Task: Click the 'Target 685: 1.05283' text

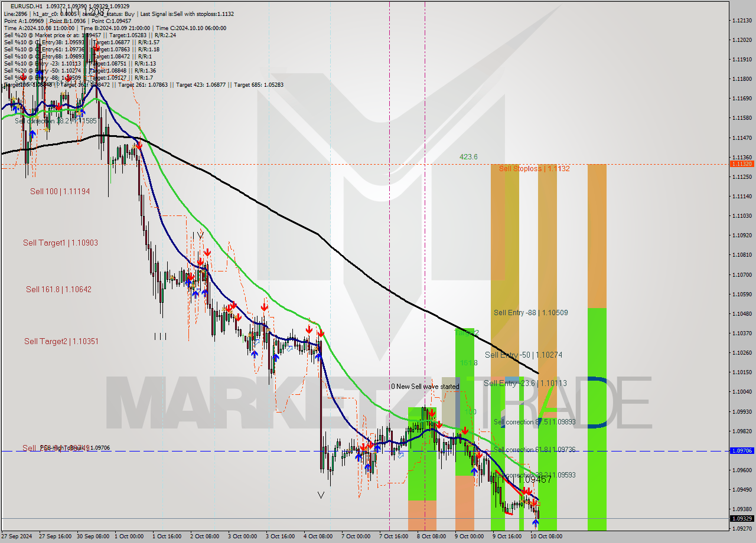Action: click(x=259, y=84)
